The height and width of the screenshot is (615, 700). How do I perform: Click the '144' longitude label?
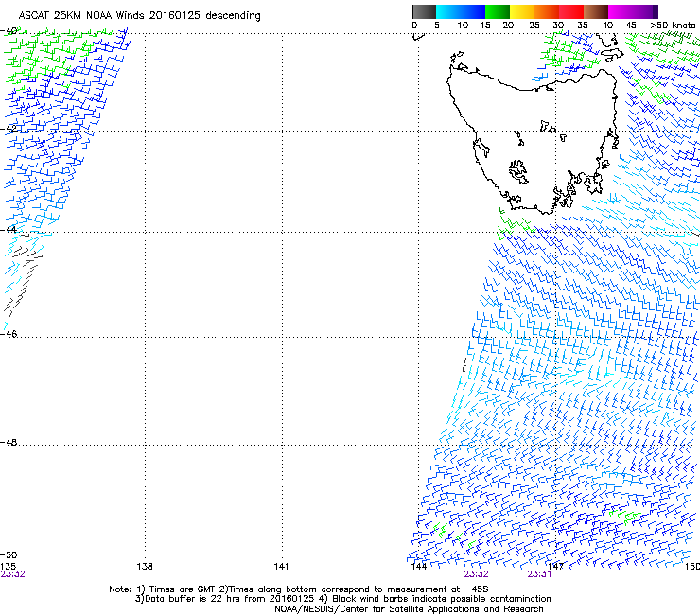click(x=419, y=567)
